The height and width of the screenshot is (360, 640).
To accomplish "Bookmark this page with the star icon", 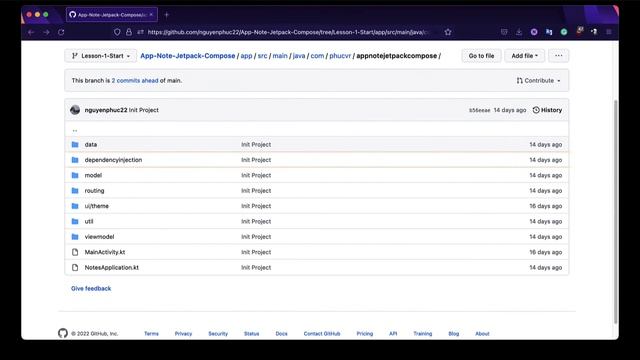I will [x=448, y=32].
